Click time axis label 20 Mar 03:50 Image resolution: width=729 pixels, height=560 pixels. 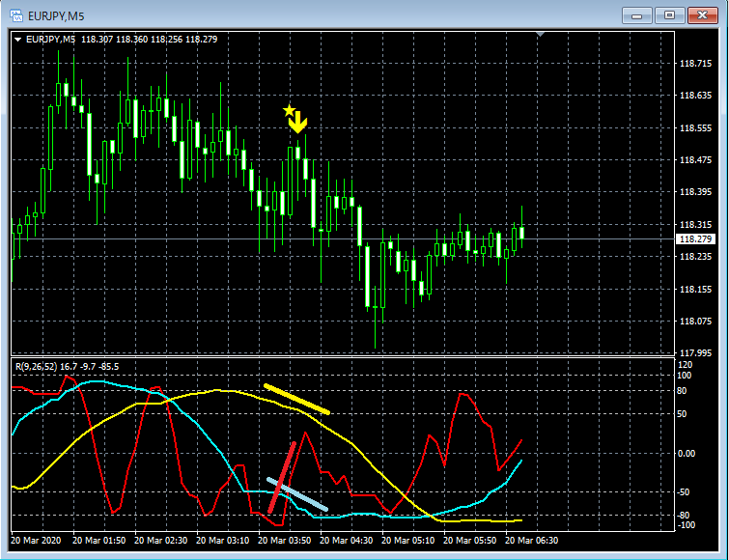click(x=285, y=541)
